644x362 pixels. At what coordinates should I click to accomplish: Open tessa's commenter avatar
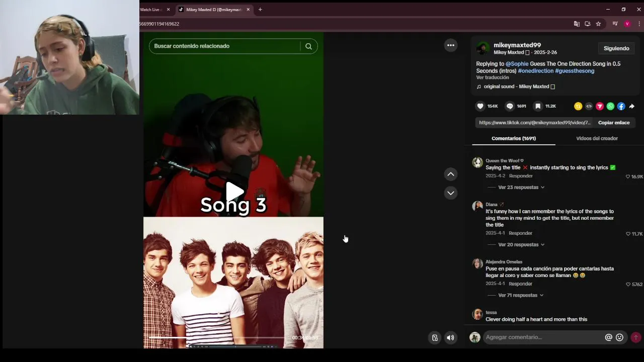click(477, 314)
